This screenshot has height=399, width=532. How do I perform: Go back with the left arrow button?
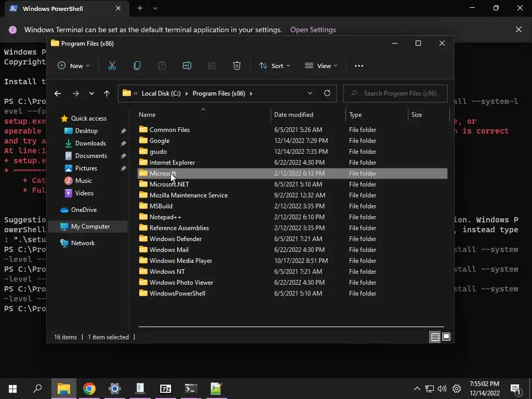pyautogui.click(x=58, y=94)
